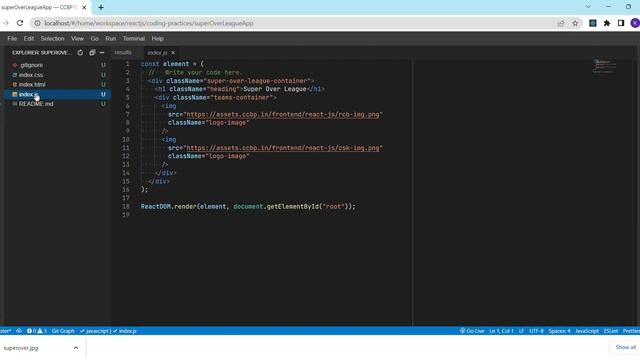640x360 pixels.
Task: View site information for localhost
Action: [x=37, y=23]
